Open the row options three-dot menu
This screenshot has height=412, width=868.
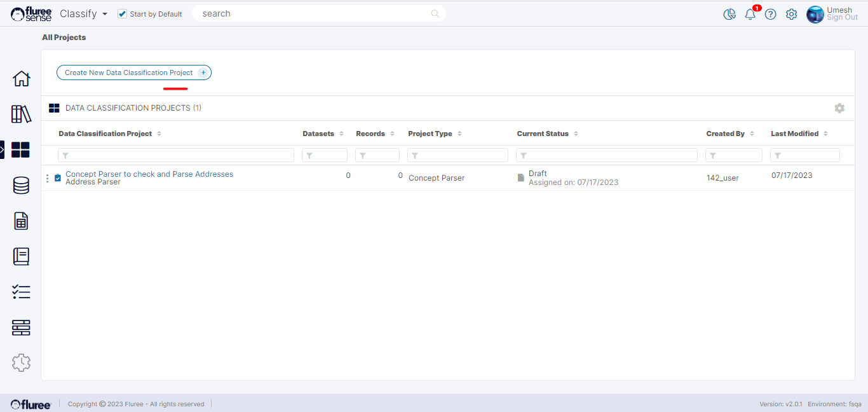47,178
